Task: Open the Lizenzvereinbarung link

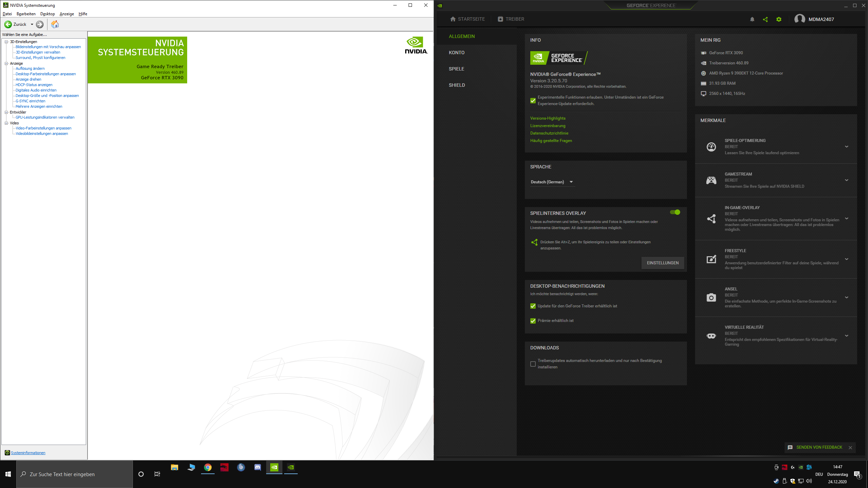Action: coord(548,126)
